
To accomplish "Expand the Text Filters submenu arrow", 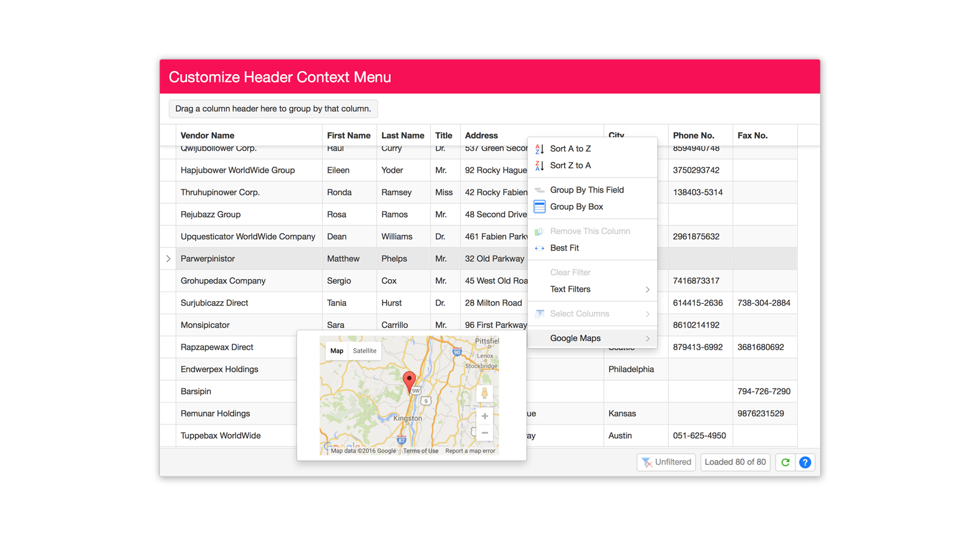I will pyautogui.click(x=647, y=289).
